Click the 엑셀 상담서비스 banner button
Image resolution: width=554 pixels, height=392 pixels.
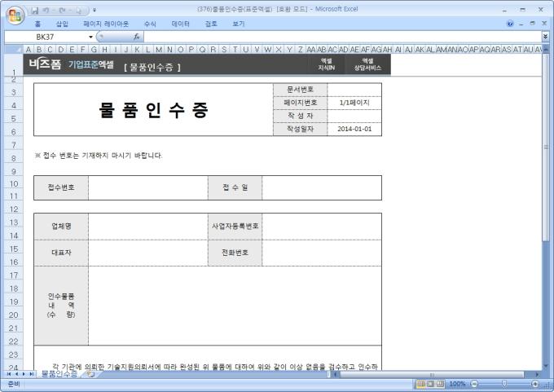360,64
